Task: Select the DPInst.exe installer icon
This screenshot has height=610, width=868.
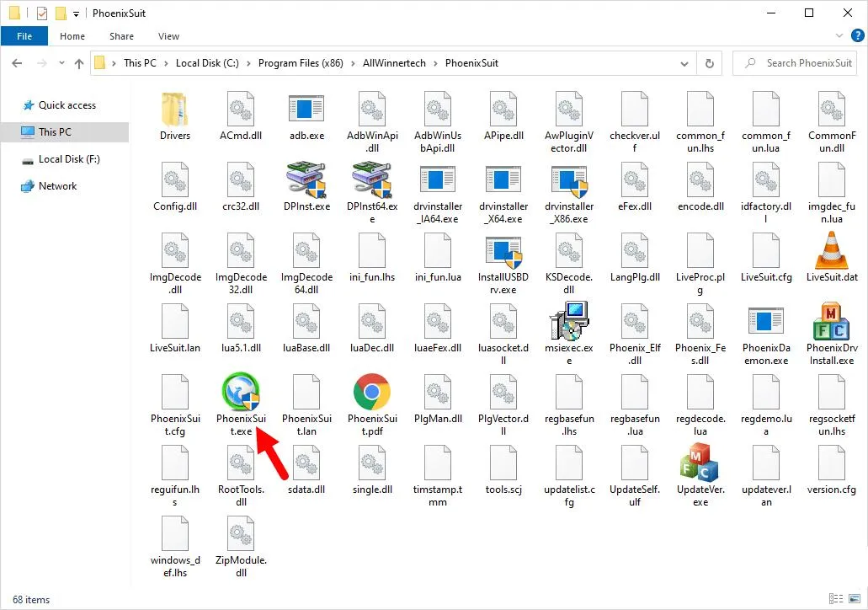Action: pos(306,179)
